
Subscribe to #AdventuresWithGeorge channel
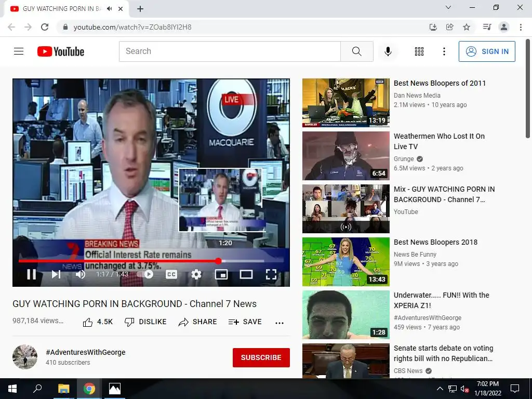tap(261, 357)
